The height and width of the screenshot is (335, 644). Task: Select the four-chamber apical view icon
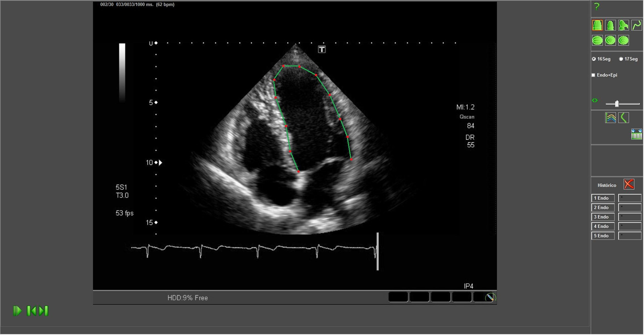coord(597,25)
